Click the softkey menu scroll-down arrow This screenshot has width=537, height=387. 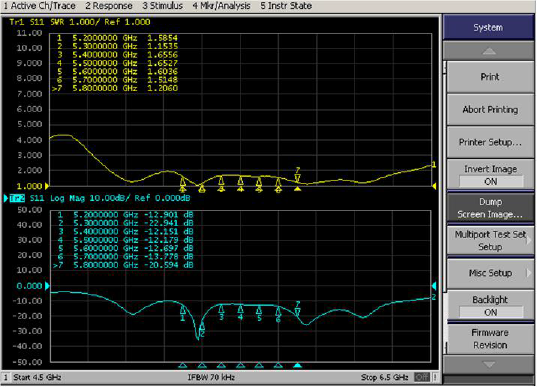(x=489, y=364)
